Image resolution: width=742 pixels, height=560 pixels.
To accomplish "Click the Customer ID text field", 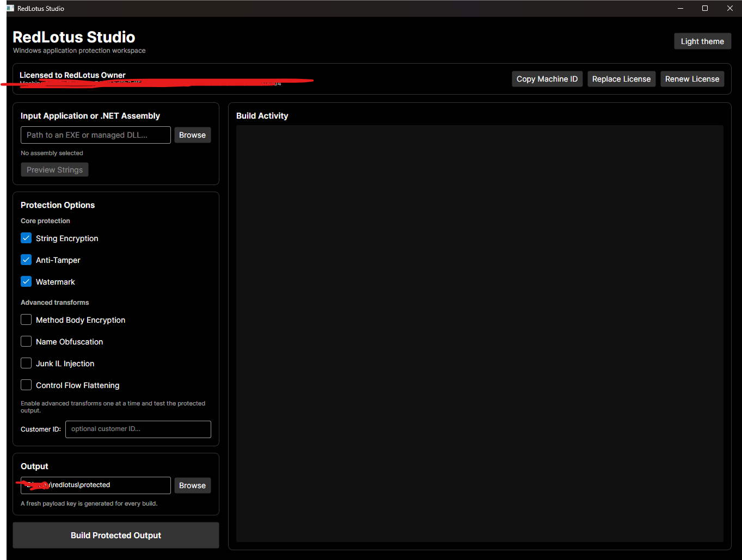I will 138,429.
